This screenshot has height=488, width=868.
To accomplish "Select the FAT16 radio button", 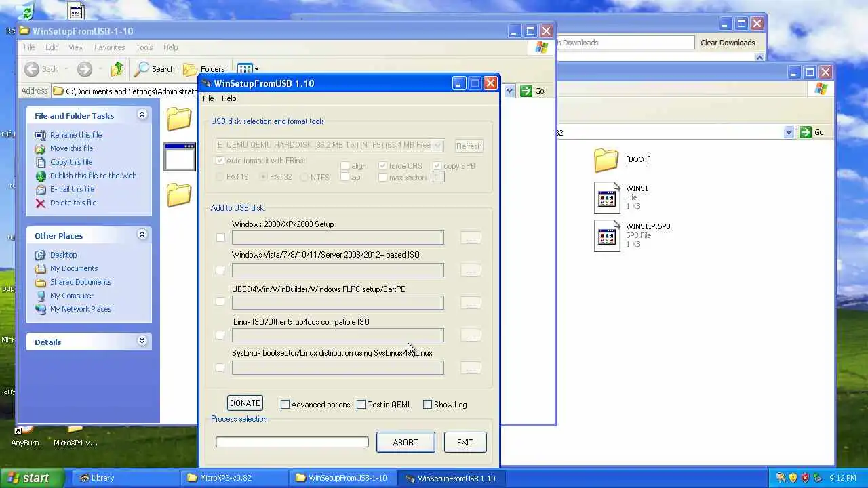I will tap(220, 177).
